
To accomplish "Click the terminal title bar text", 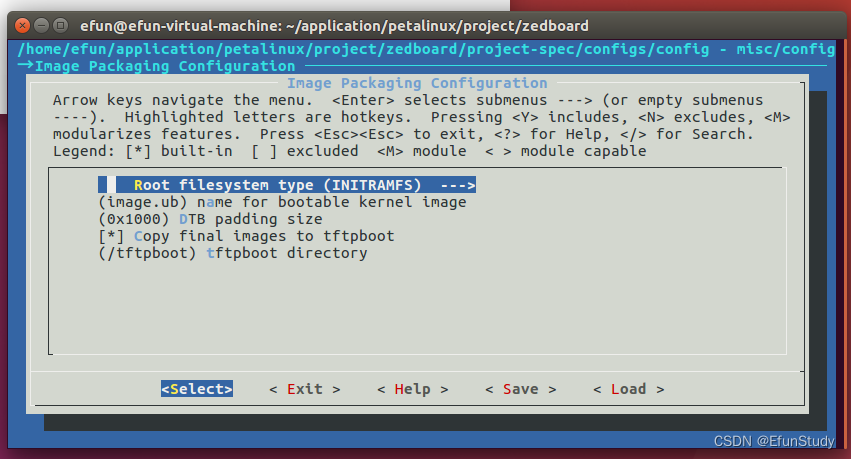I will coord(334,26).
